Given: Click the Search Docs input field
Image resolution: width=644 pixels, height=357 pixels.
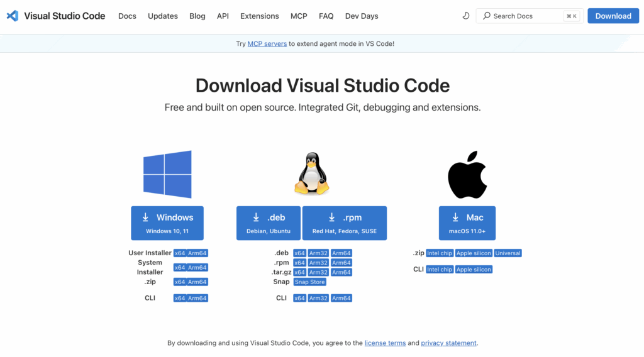Looking at the screenshot, I should click(530, 16).
